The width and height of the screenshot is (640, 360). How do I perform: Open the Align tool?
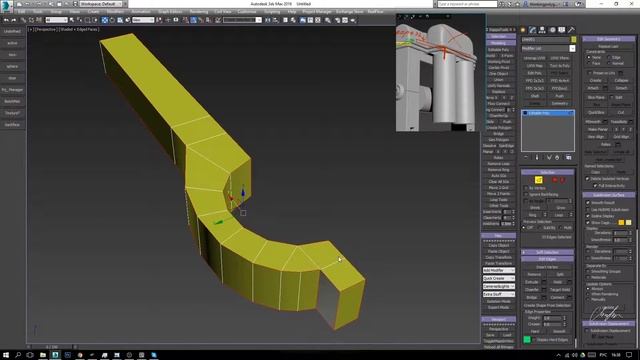[276, 20]
